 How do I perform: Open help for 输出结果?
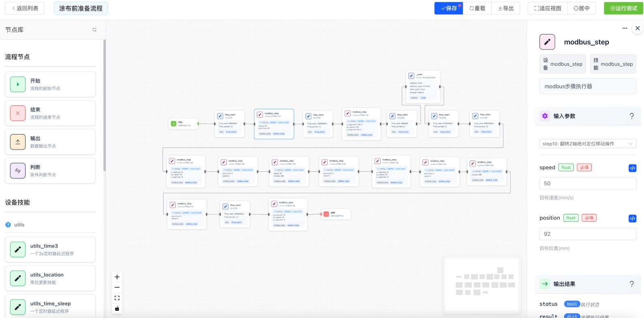click(632, 284)
